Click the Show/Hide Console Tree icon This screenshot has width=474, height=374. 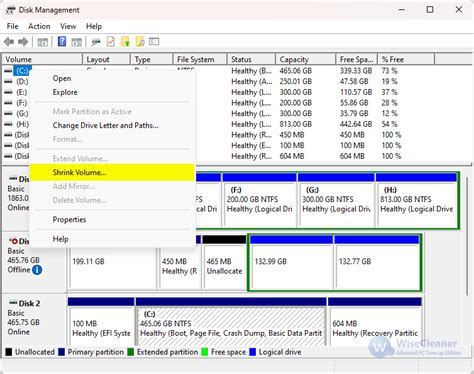(42, 42)
